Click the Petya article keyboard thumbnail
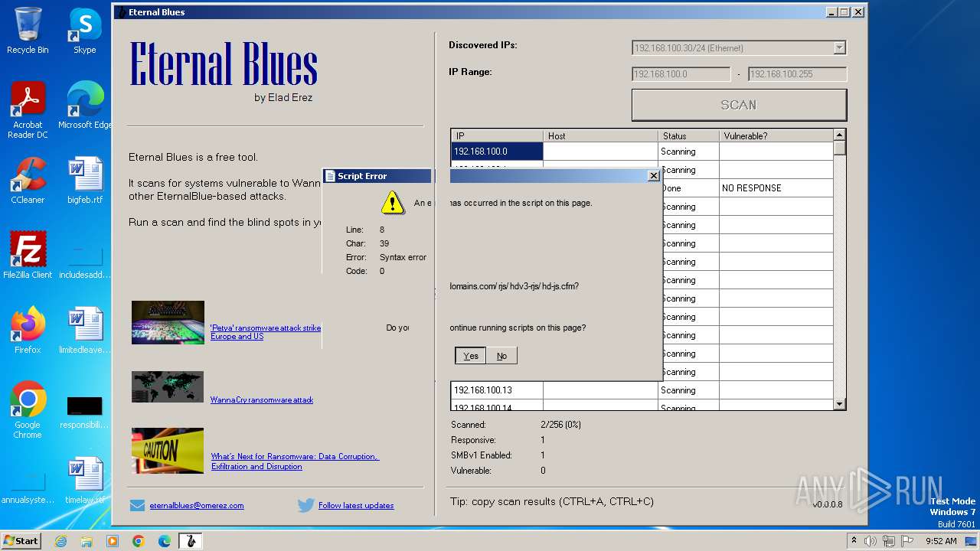 point(168,322)
